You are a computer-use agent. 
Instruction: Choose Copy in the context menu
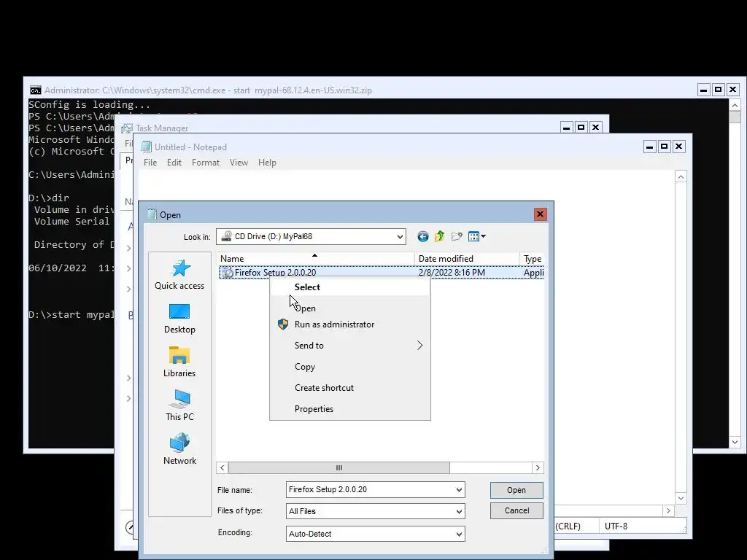[x=350, y=367]
